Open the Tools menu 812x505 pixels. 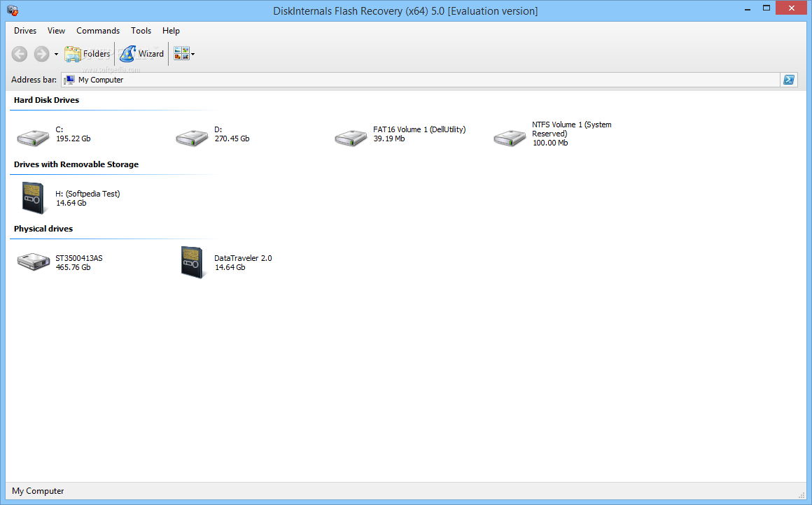click(141, 31)
